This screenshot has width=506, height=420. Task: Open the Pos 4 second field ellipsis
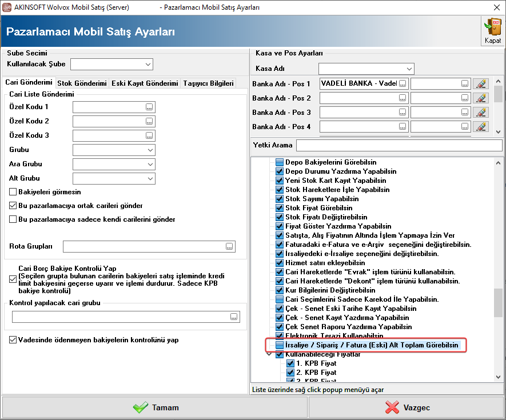pos(465,126)
